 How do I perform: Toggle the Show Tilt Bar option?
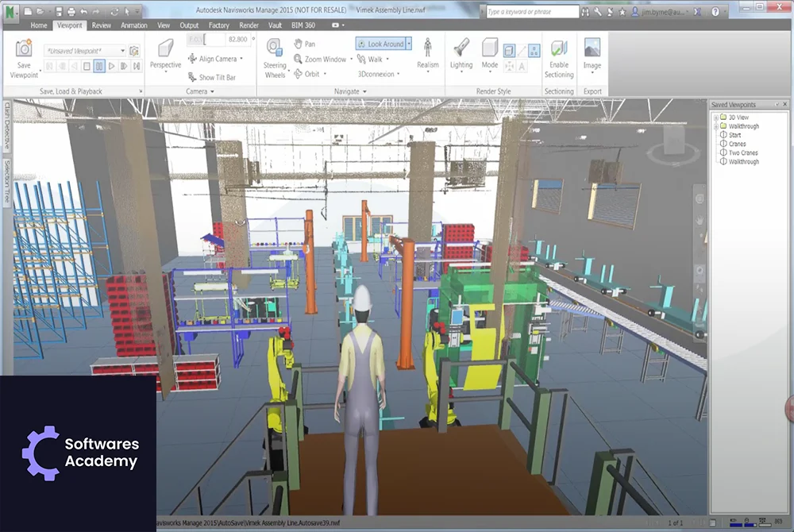[x=212, y=78]
